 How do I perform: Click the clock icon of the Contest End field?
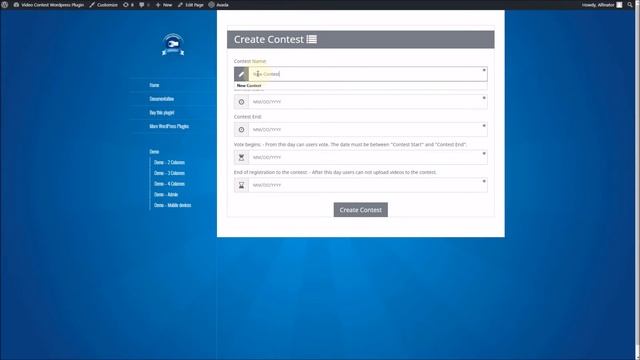click(241, 129)
